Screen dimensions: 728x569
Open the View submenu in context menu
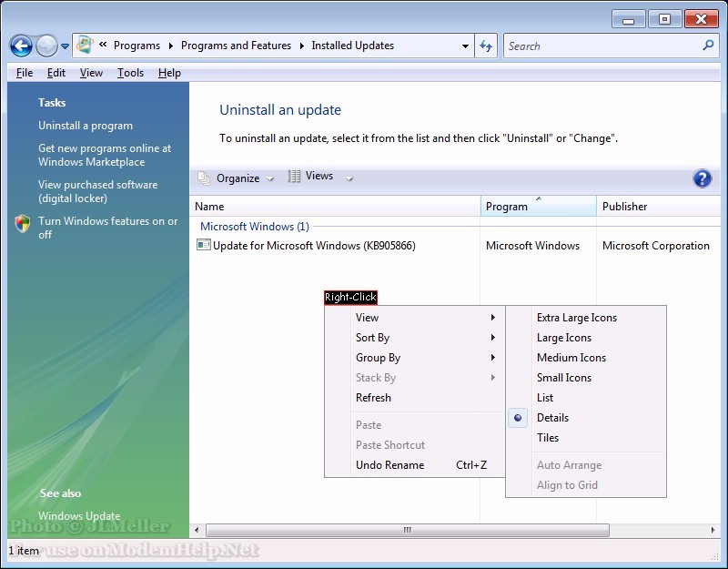tap(414, 318)
